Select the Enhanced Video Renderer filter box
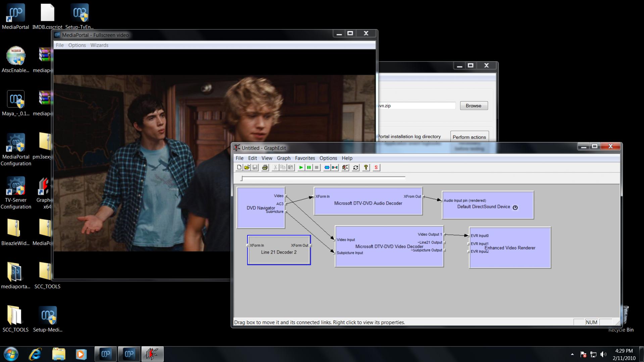Screen dimensions: 644x362 tap(509, 258)
